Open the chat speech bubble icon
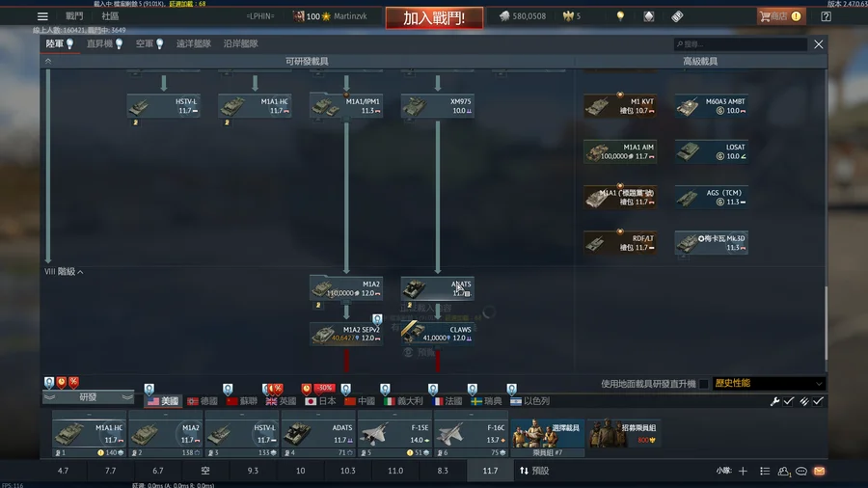 pos(801,471)
